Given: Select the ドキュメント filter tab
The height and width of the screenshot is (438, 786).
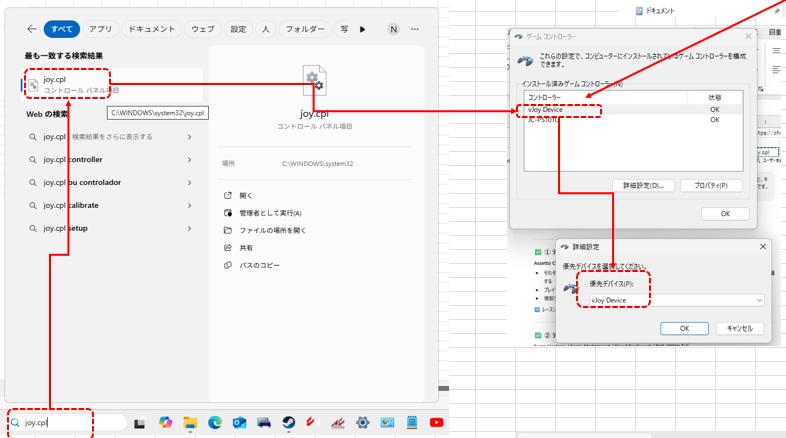Looking at the screenshot, I should tap(152, 30).
